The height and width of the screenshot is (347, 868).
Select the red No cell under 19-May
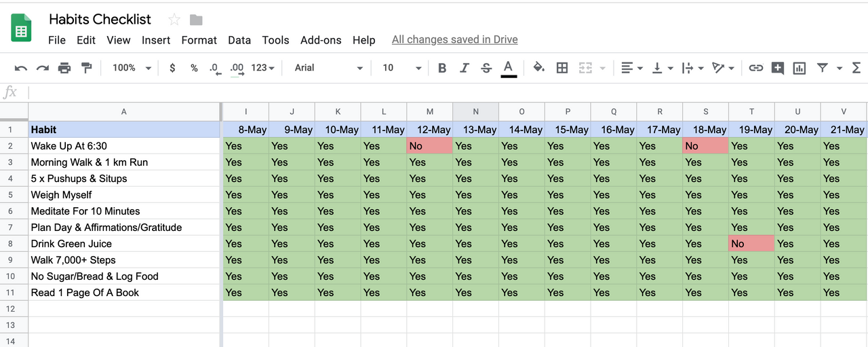(x=751, y=244)
